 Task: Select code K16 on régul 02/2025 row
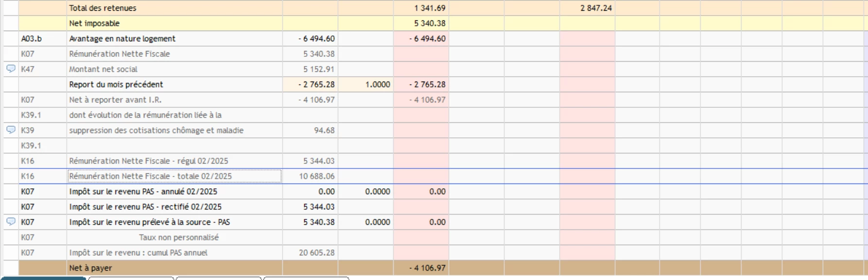pyautogui.click(x=28, y=161)
